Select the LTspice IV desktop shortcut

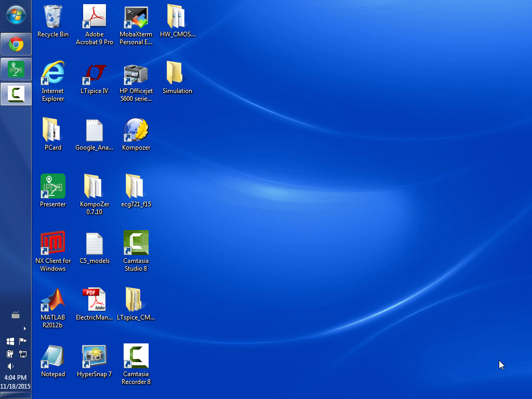[x=95, y=74]
